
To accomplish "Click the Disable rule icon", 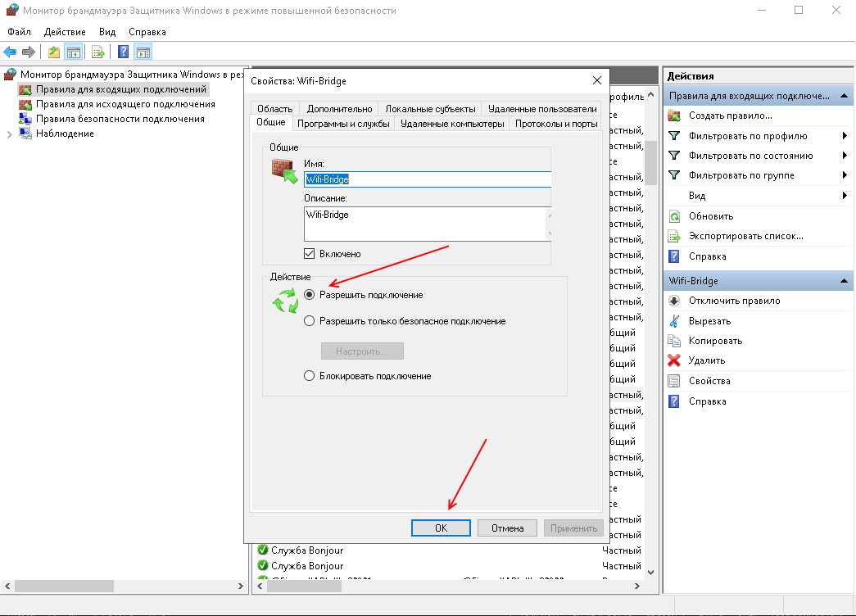I will [x=674, y=301].
